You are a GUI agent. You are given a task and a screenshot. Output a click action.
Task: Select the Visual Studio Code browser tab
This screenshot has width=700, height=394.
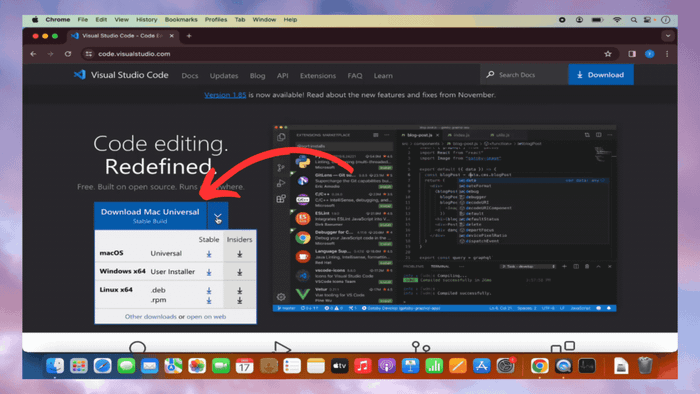coord(123,36)
